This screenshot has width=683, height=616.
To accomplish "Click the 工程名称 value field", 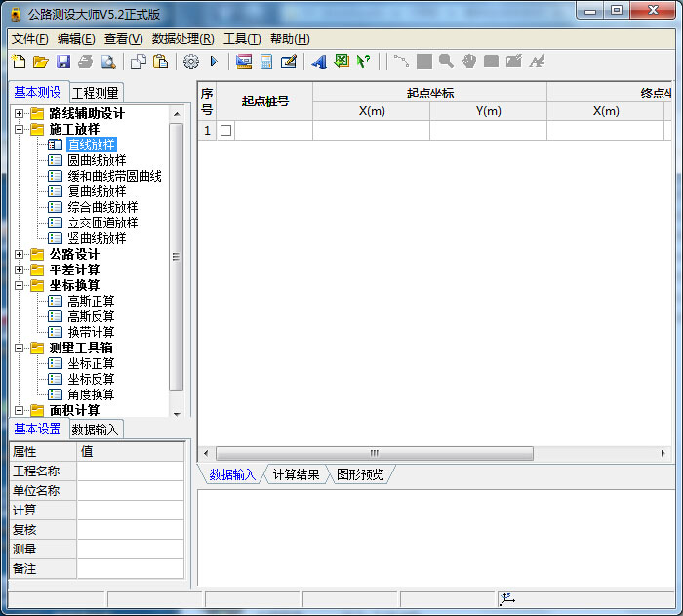I will (x=130, y=472).
